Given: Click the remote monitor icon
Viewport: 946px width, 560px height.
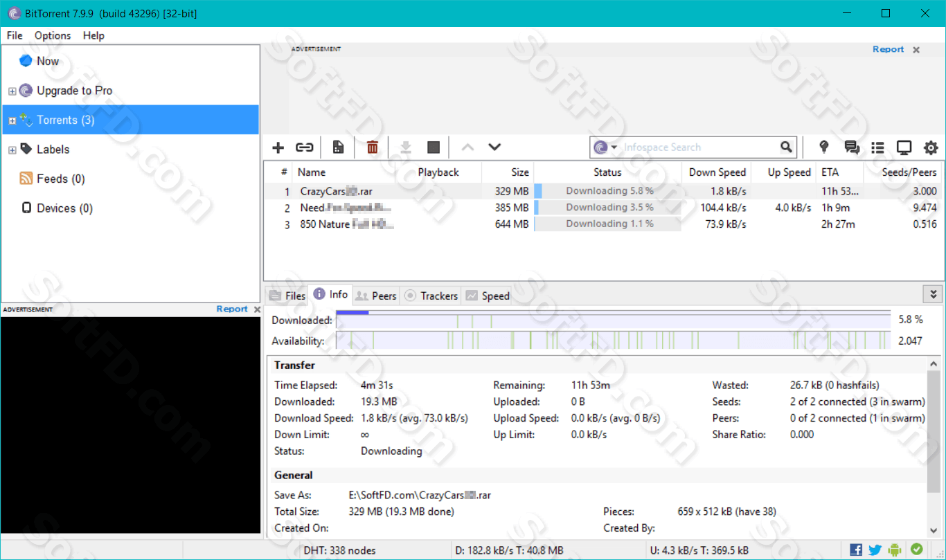Looking at the screenshot, I should coord(904,147).
